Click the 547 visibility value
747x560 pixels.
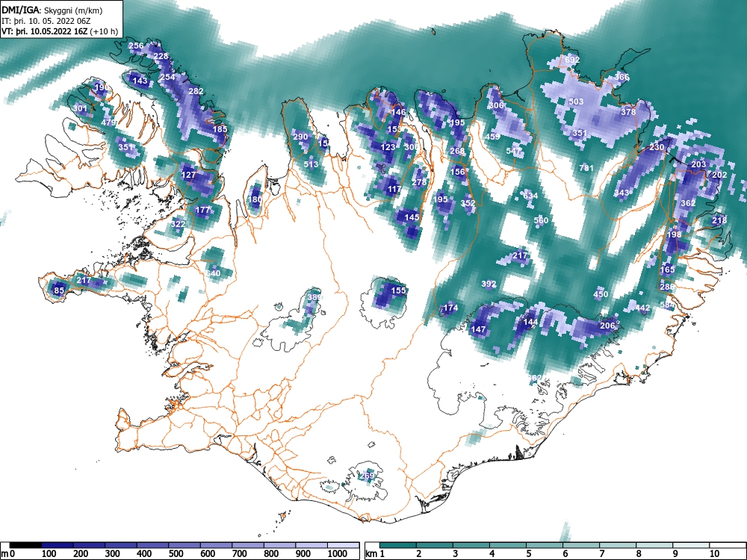tap(514, 151)
